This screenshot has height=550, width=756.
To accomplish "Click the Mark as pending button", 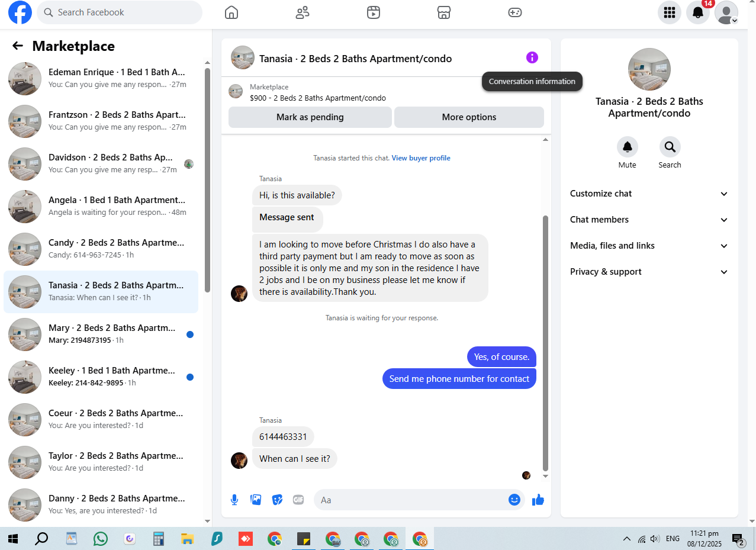I will [x=310, y=117].
